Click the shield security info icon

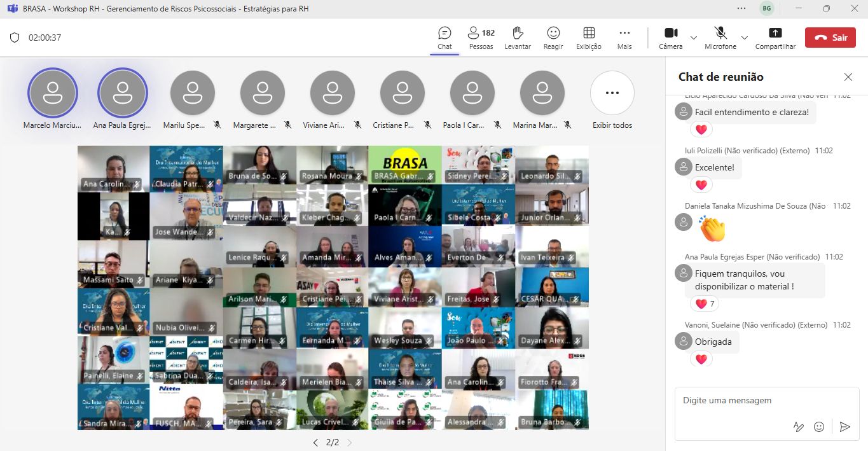15,38
